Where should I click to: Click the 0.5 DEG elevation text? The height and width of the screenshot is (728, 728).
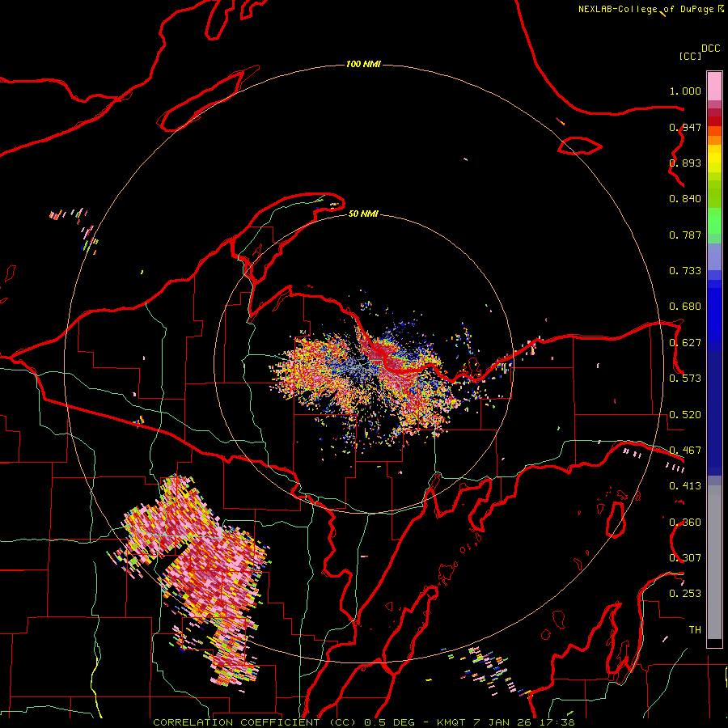[389, 722]
